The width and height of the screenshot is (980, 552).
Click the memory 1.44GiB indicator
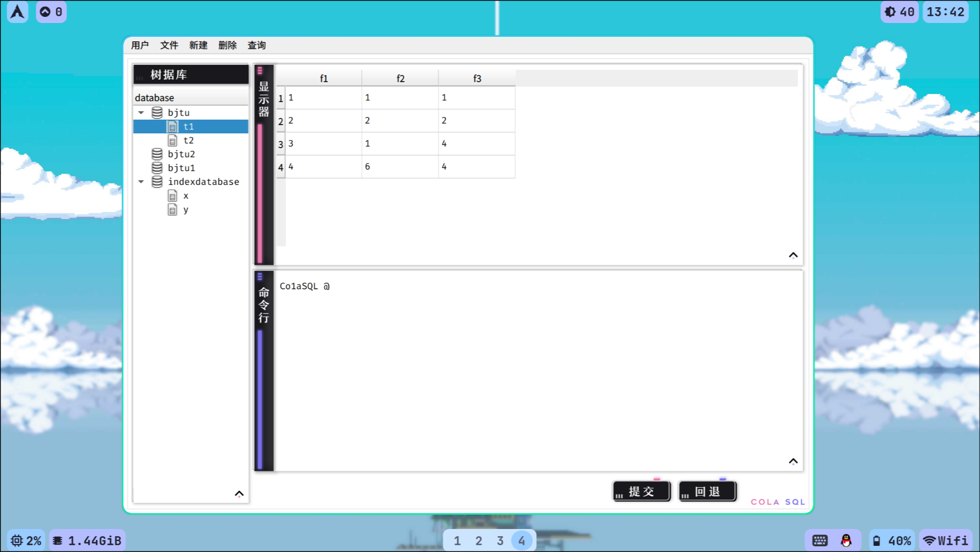pyautogui.click(x=87, y=540)
